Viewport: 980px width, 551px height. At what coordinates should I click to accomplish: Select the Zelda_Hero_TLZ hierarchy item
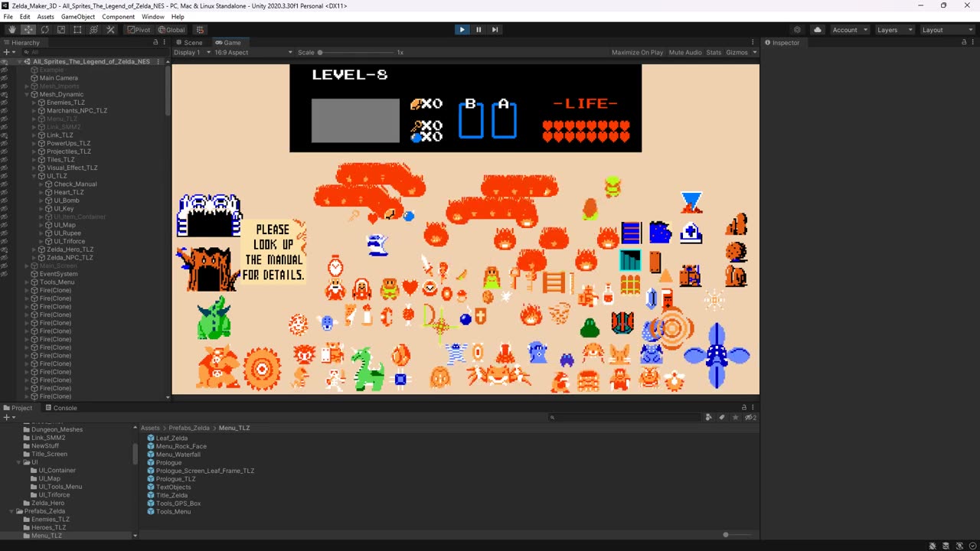tap(70, 249)
